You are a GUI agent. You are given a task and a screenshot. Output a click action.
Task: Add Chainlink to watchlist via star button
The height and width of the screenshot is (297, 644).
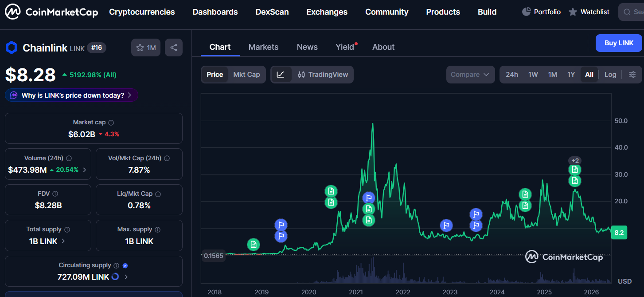pyautogui.click(x=146, y=48)
